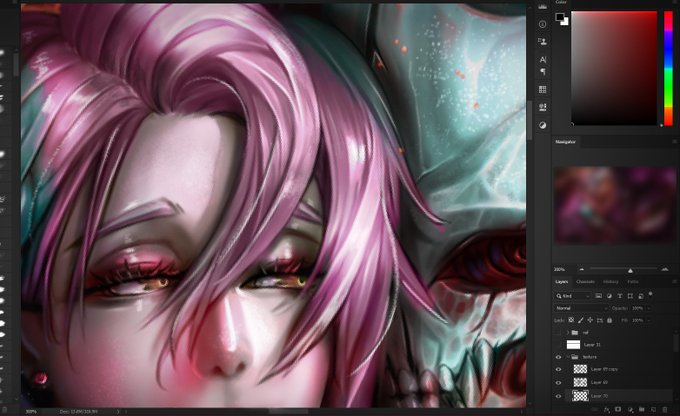Click the Navigator zoom out icon
The width and height of the screenshot is (680, 416).
582,269
